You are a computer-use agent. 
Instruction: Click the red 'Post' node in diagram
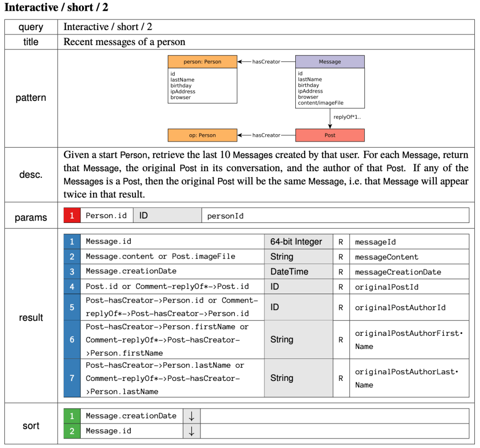330,135
